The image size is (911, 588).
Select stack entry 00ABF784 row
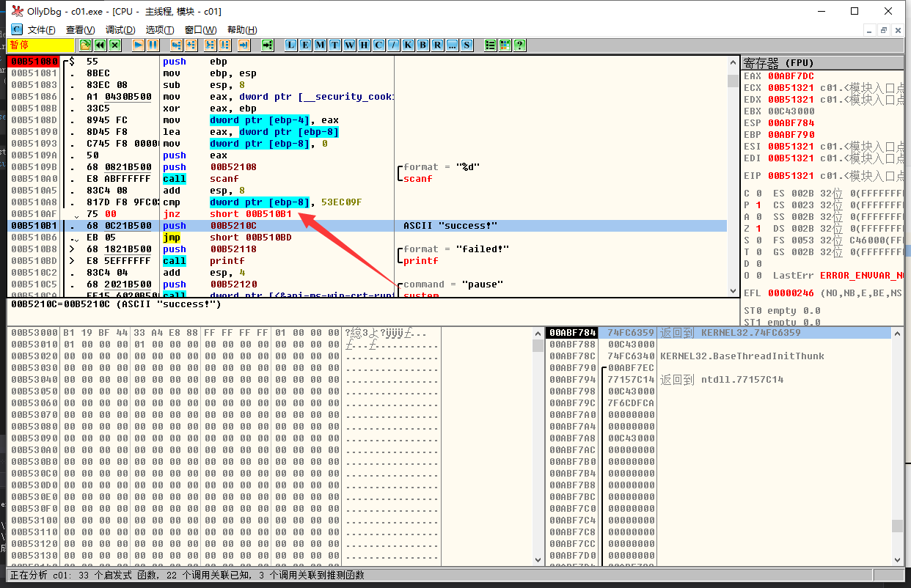[718, 333]
